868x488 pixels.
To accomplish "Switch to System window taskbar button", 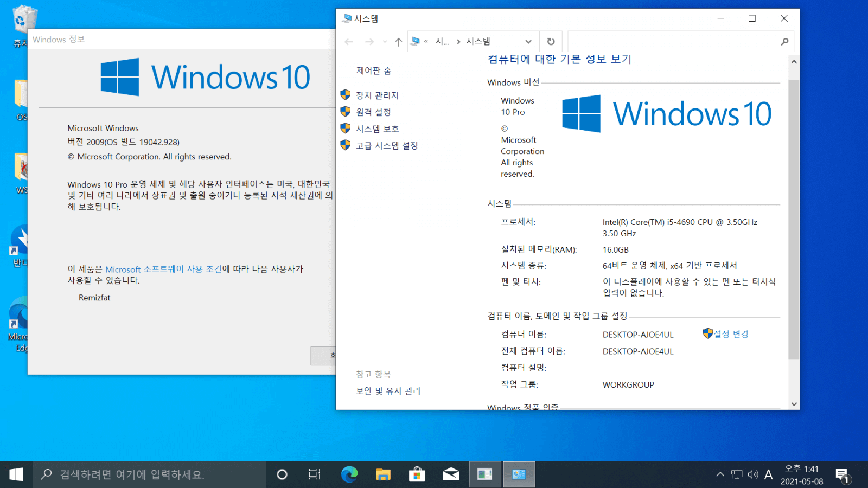I will point(519,474).
